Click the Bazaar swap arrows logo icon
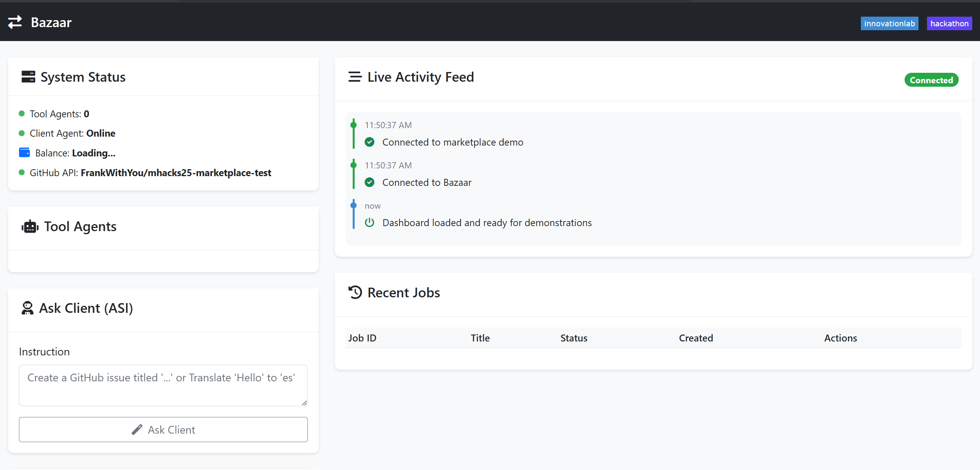This screenshot has width=980, height=470. [15, 22]
